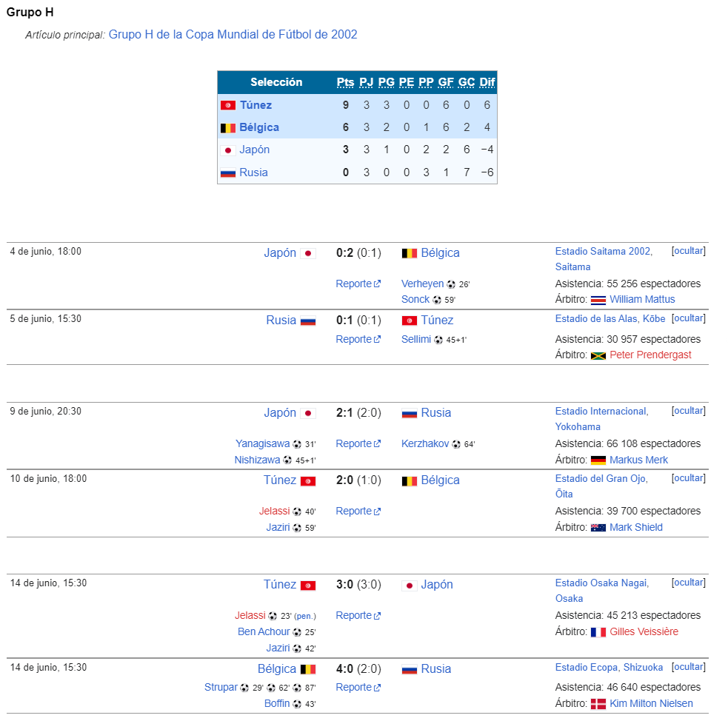This screenshot has width=728, height=721.
Task: Open the Strupar player link
Action: pos(221,688)
